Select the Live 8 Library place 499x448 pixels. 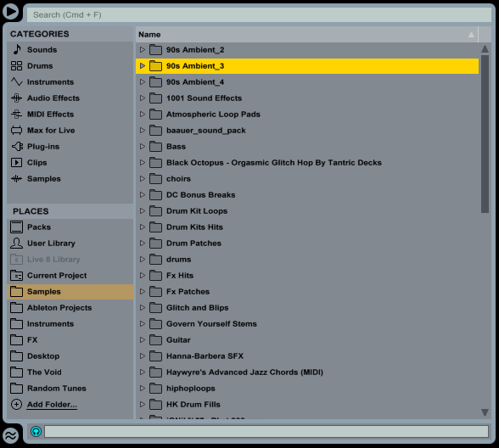(x=70, y=260)
